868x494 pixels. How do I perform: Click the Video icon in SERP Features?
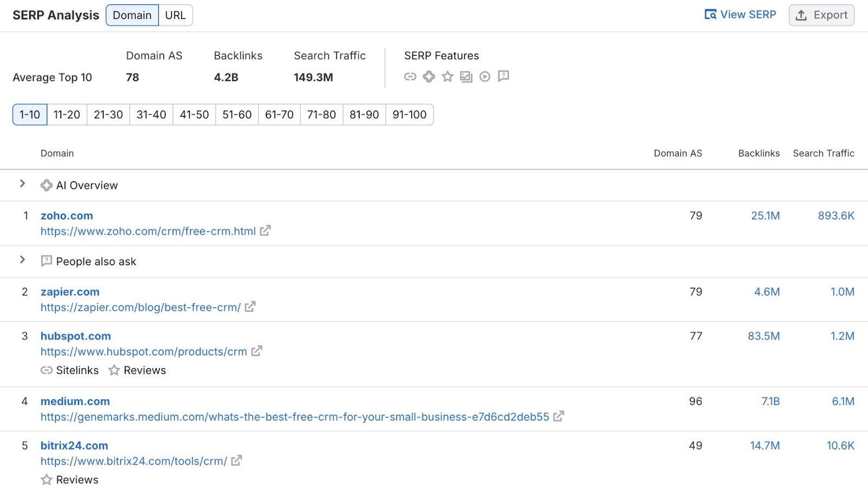point(484,76)
